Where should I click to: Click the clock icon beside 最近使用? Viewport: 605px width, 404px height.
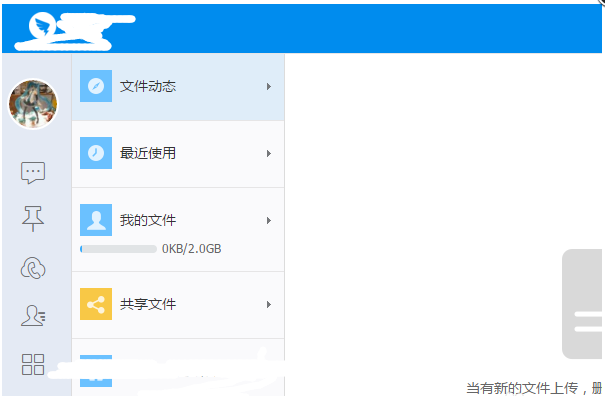point(96,154)
